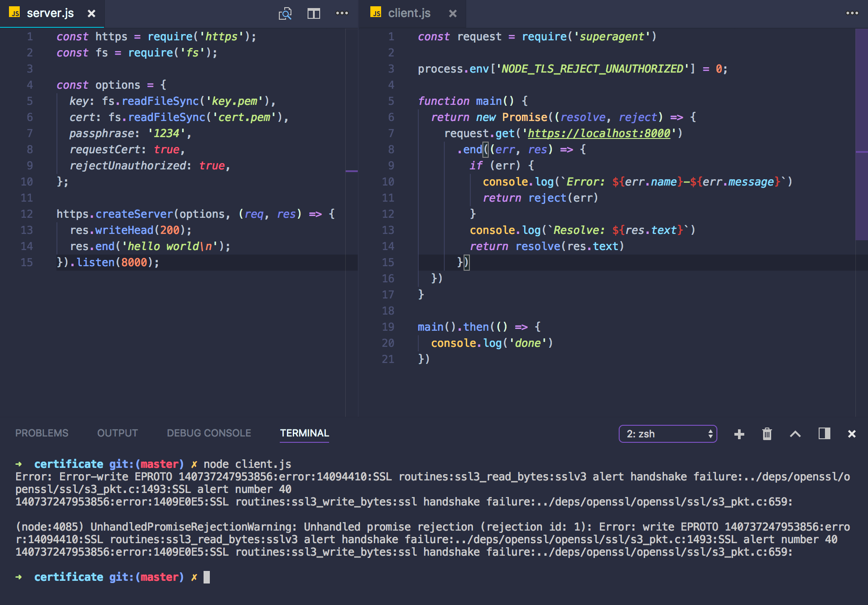Close the client.js tab
This screenshot has width=868, height=605.
[453, 14]
